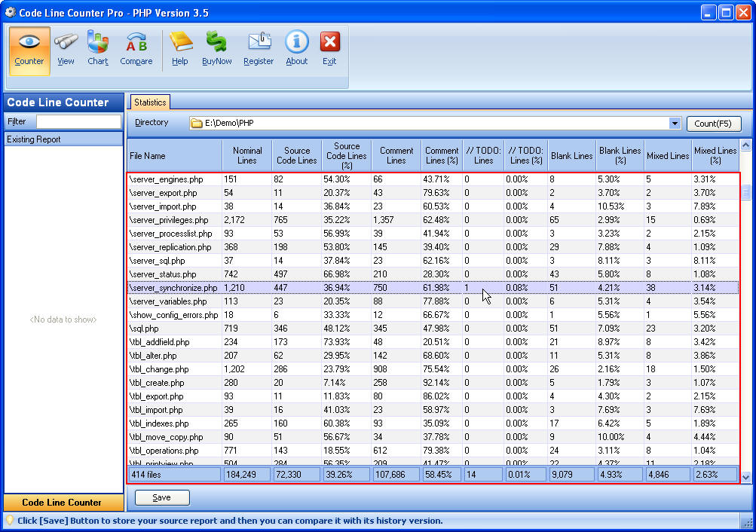This screenshot has height=532, width=756.
Task: Select the \server_status.php row
Action: (433, 274)
